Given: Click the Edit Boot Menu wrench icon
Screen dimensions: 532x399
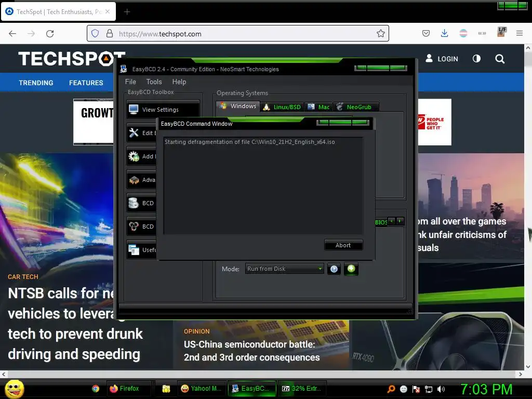Looking at the screenshot, I should tap(134, 132).
